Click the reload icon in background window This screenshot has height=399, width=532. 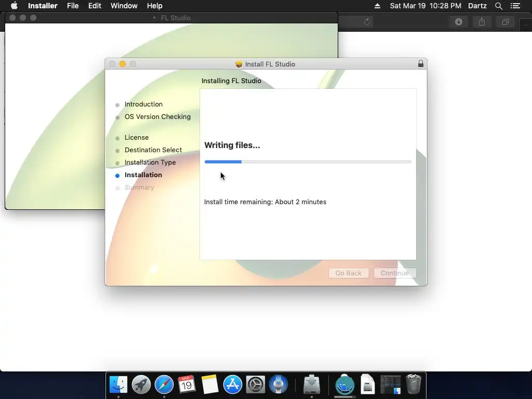[367, 22]
